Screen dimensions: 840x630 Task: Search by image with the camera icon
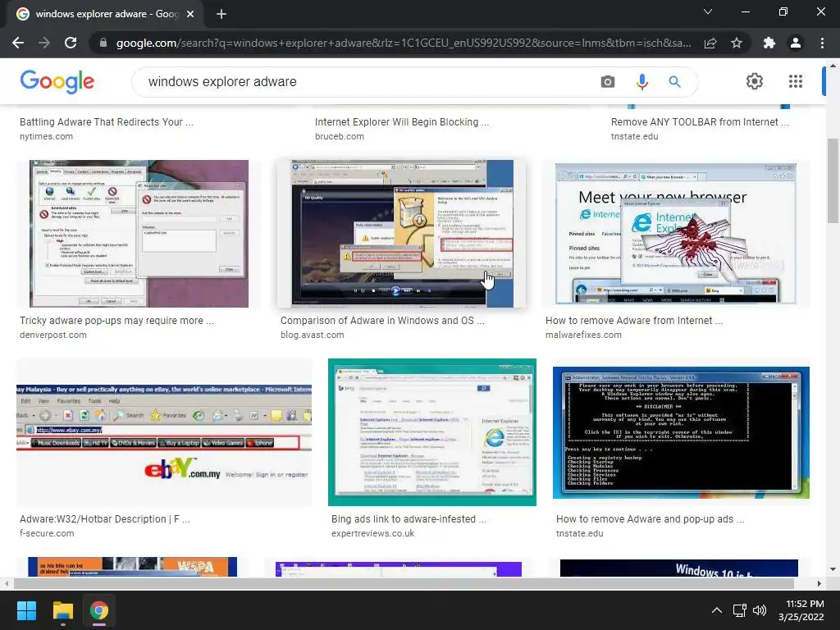point(608,81)
